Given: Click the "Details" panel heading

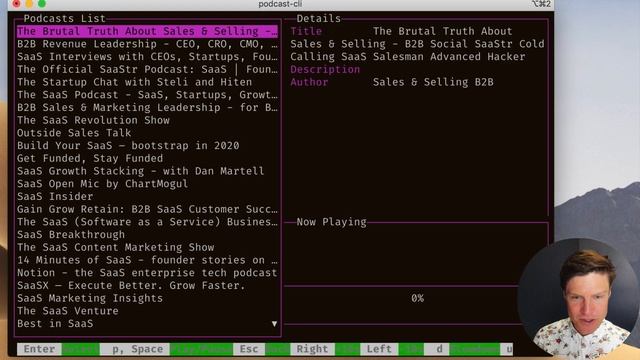Looking at the screenshot, I should [x=319, y=18].
